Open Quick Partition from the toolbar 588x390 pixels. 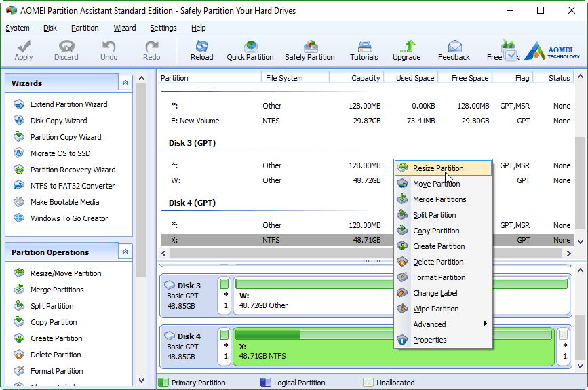point(250,50)
